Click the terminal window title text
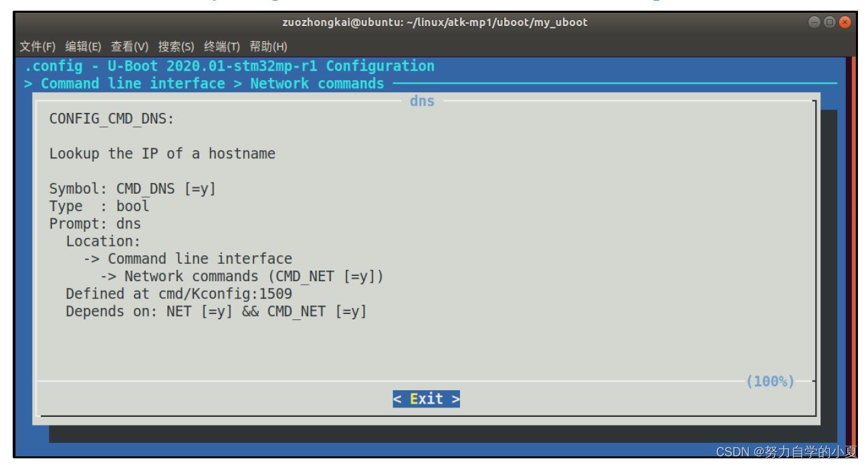Screen dimensions: 868x465 point(435,22)
